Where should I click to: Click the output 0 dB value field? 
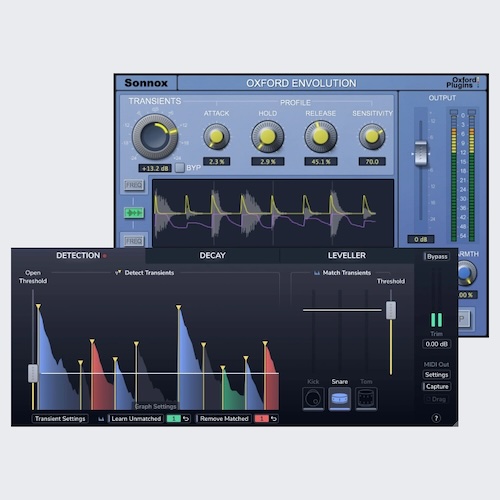pyautogui.click(x=421, y=239)
